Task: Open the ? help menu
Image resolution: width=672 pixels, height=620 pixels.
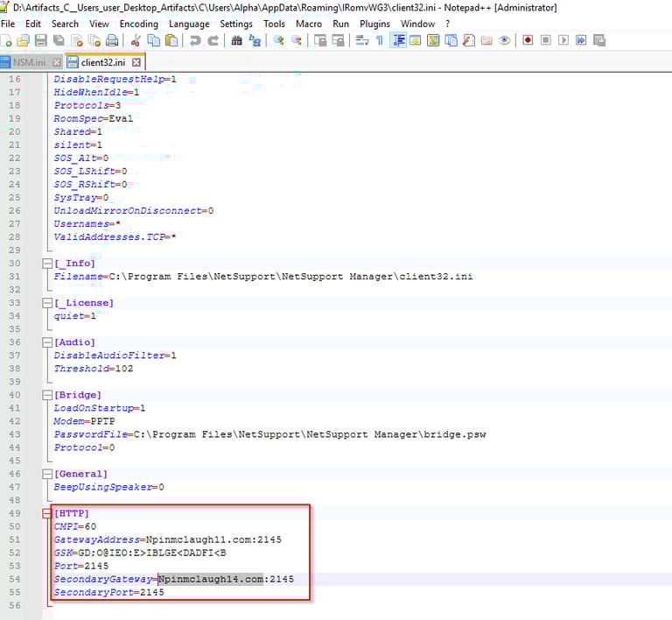Action: tap(448, 24)
